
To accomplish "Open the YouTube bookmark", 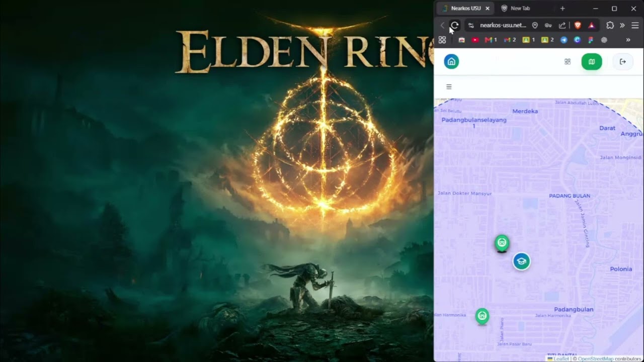I will 475,40.
